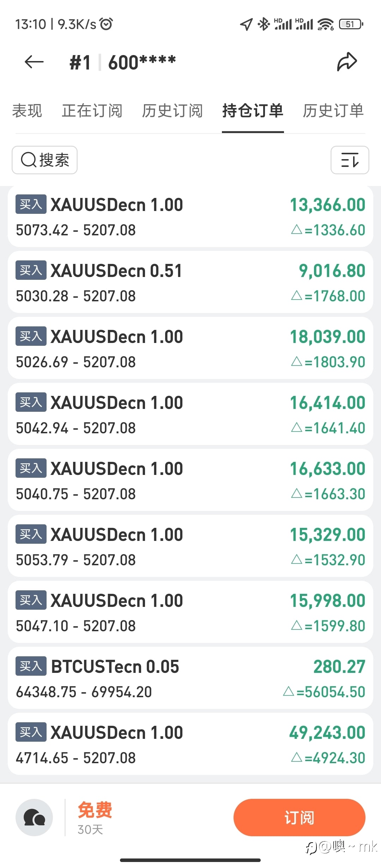Image resolution: width=381 pixels, height=868 pixels.
Task: Switch to the 表现 tab
Action: 27,111
